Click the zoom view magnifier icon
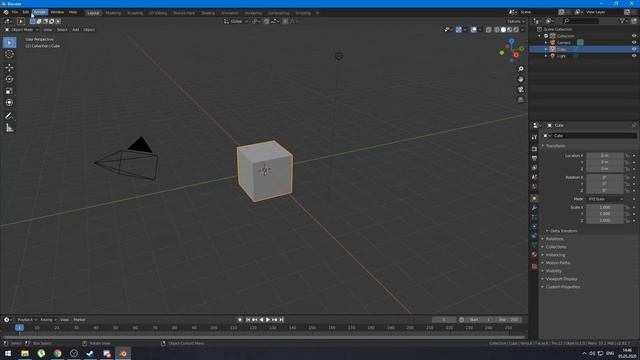The width and height of the screenshot is (640, 360). 520,69
